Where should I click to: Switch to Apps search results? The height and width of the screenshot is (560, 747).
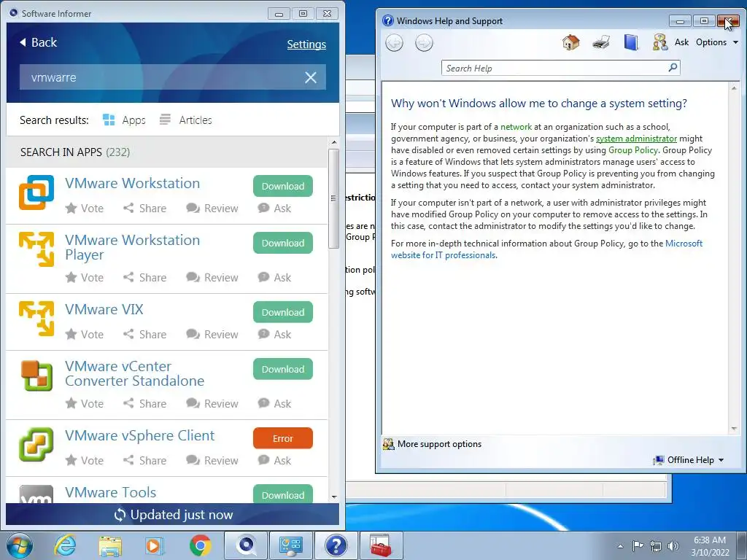124,120
